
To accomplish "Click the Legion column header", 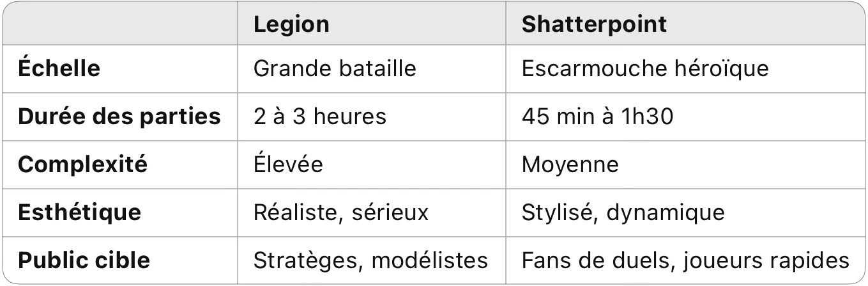I will 291,24.
